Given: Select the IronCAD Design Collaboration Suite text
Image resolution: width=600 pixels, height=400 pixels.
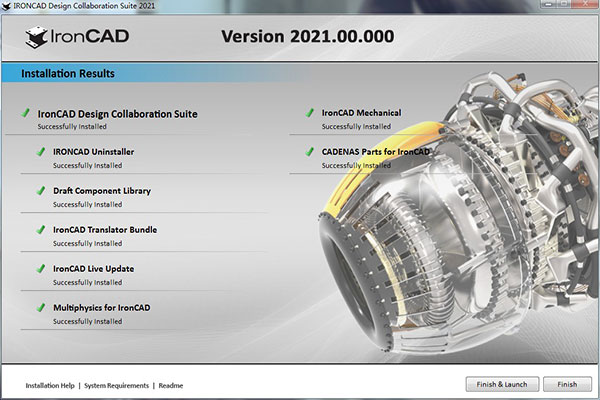Looking at the screenshot, I should 117,114.
